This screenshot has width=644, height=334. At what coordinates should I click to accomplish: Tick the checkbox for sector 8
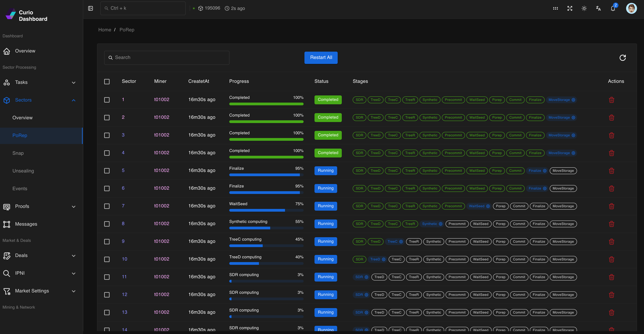(x=107, y=224)
